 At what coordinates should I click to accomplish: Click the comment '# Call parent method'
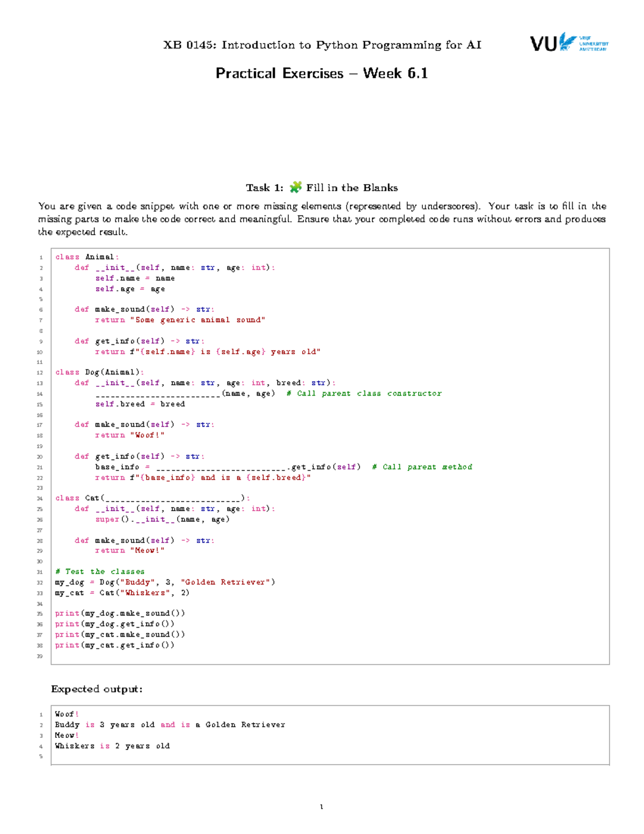pyautogui.click(x=422, y=467)
